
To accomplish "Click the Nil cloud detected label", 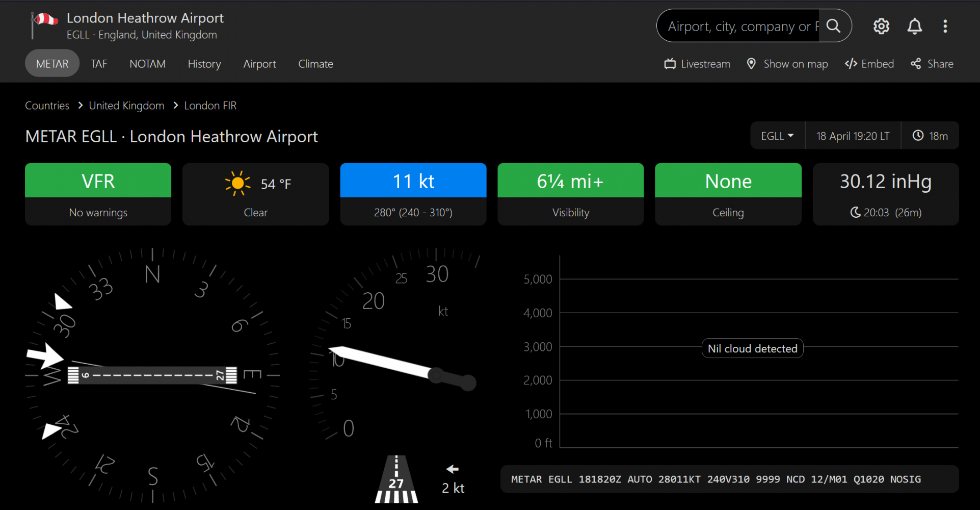I will click(752, 348).
